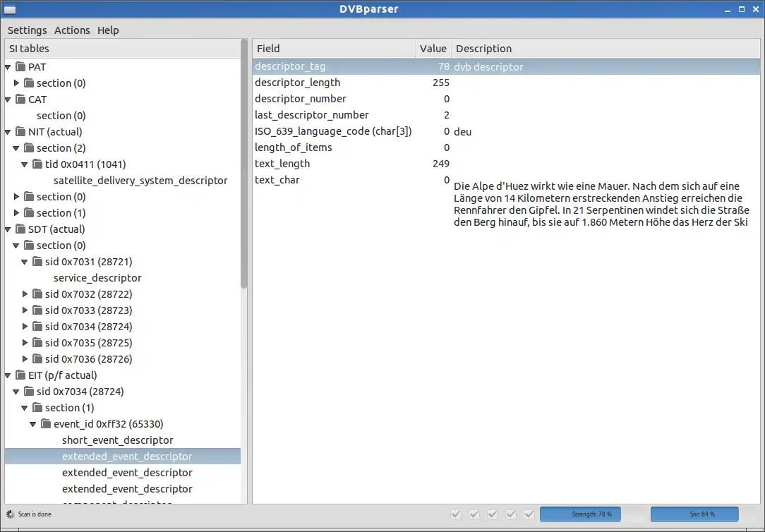765x532 pixels.
Task: Collapse the EIT (p/f actual) node
Action: (x=8, y=375)
